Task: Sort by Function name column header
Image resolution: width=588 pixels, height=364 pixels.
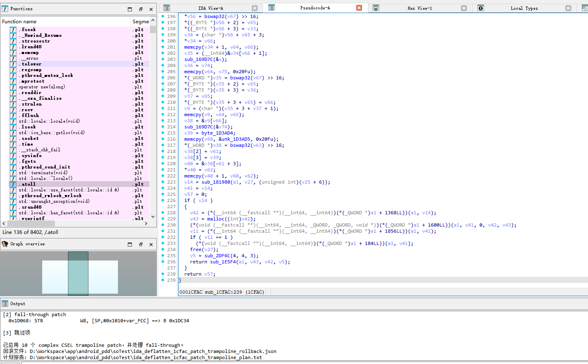Action: pyautogui.click(x=66, y=21)
